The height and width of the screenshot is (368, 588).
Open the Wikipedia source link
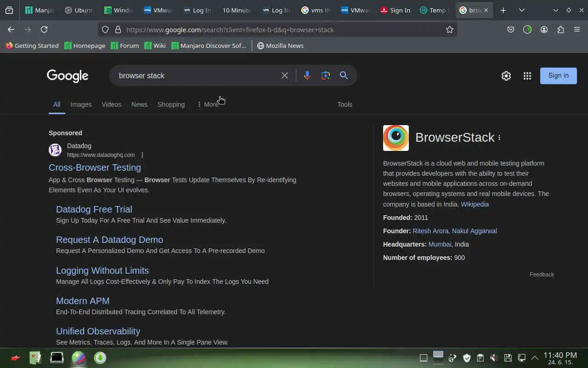(x=475, y=204)
